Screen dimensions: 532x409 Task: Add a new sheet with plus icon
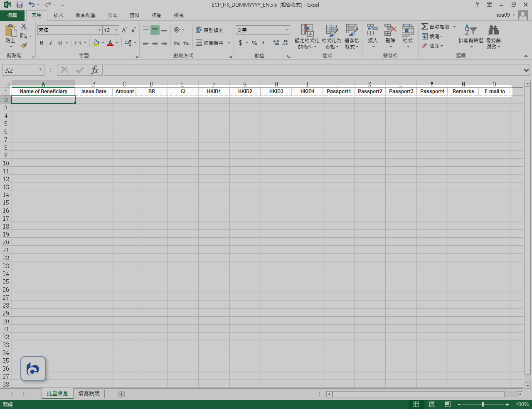coord(122,394)
